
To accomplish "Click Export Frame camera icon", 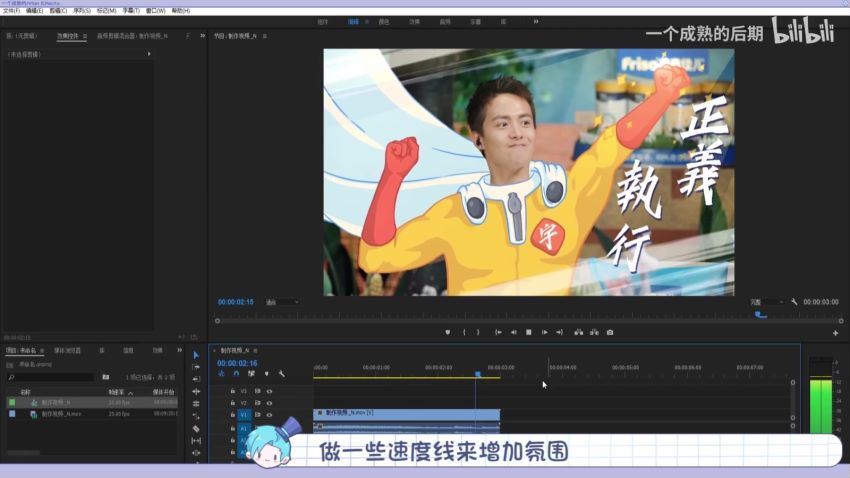I will [610, 332].
